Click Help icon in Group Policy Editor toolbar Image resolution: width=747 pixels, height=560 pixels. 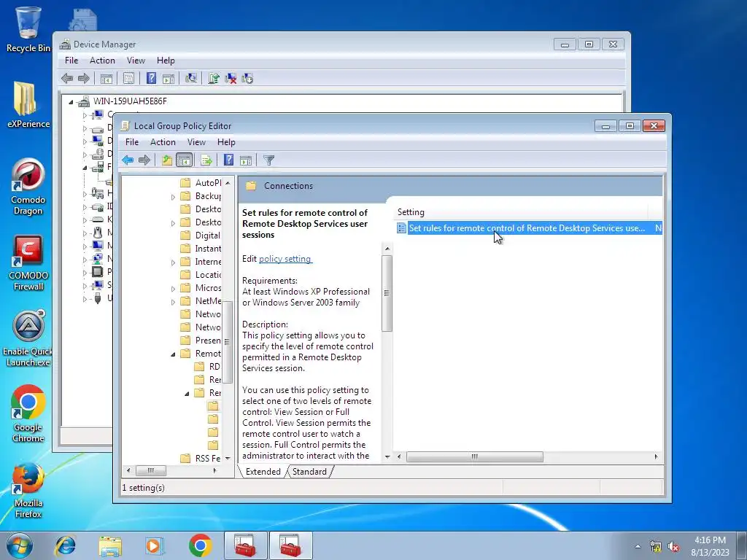(228, 160)
